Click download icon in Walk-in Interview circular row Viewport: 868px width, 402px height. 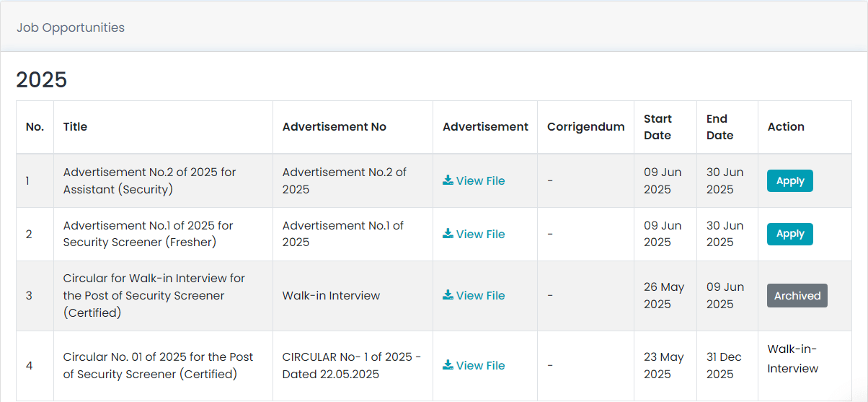tap(448, 295)
